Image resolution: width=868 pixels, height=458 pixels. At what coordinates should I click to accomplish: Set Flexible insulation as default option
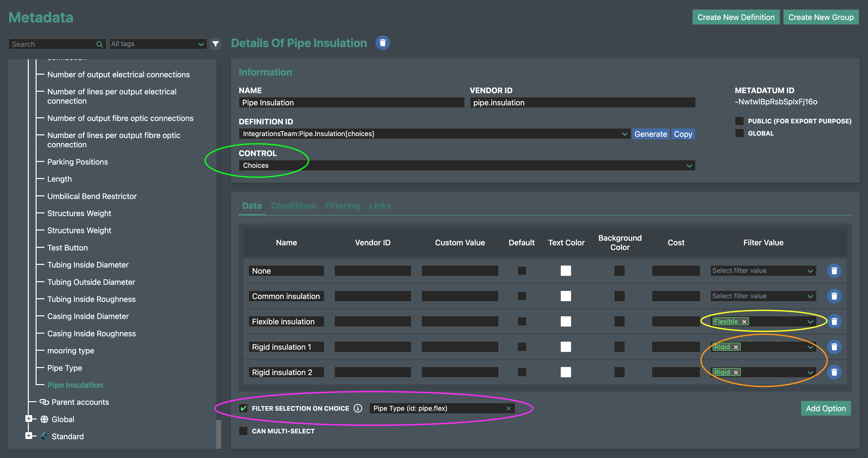pyautogui.click(x=522, y=321)
